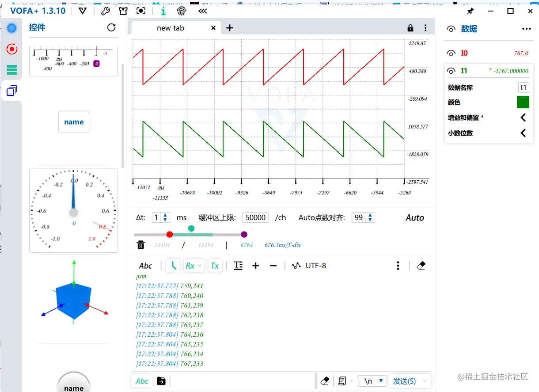539x392 pixels.
Task: Open the T-shirt skin theme icon
Action: 123,11
